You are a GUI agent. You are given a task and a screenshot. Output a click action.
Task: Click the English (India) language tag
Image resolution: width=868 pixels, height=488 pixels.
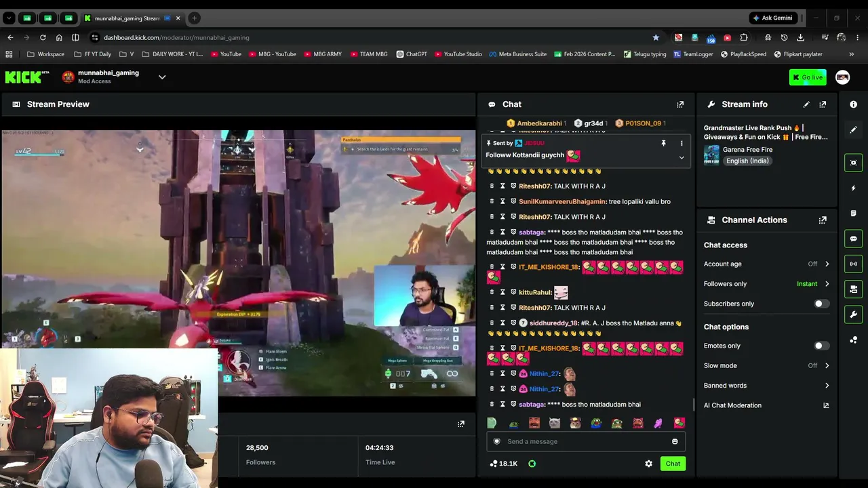point(747,161)
